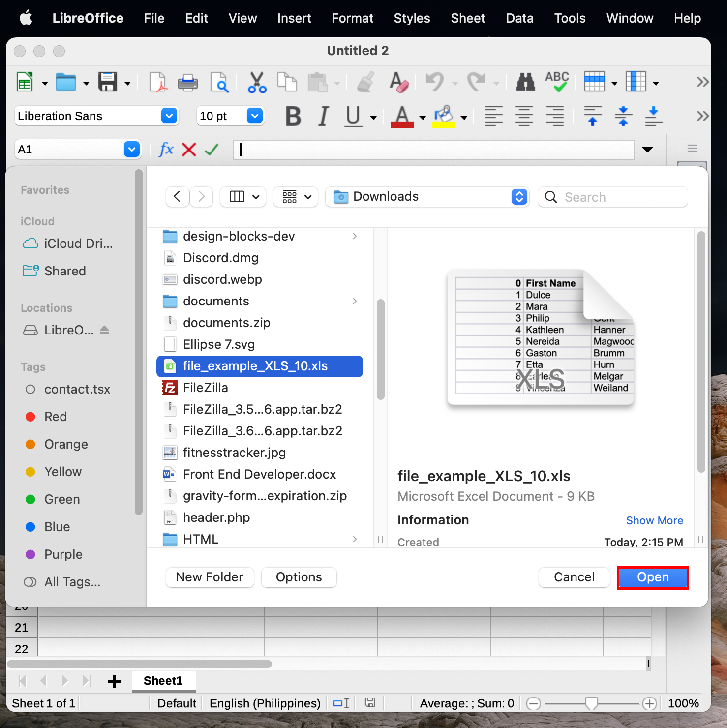Open Find and Replace binoculars icon
Screen dimensions: 727x728
tap(525, 82)
